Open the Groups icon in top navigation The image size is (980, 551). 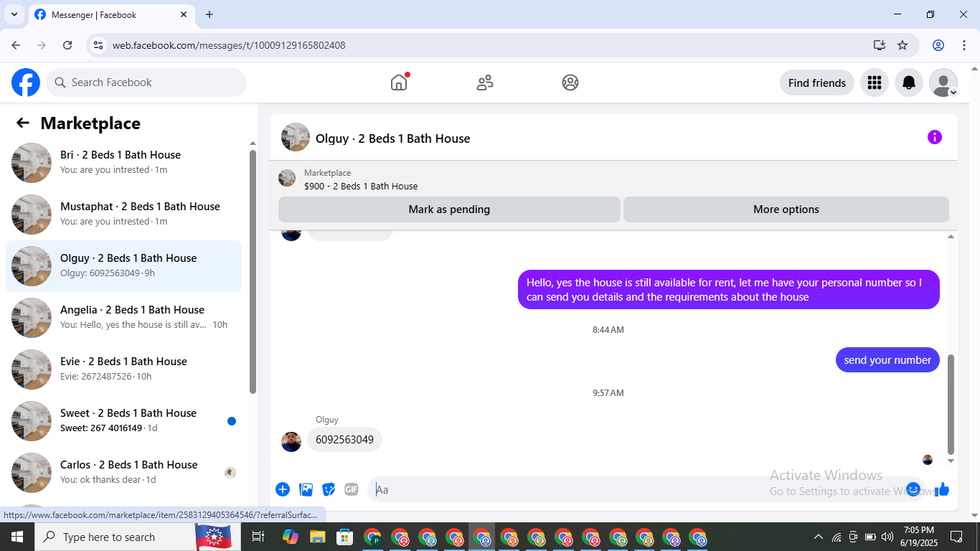click(570, 83)
